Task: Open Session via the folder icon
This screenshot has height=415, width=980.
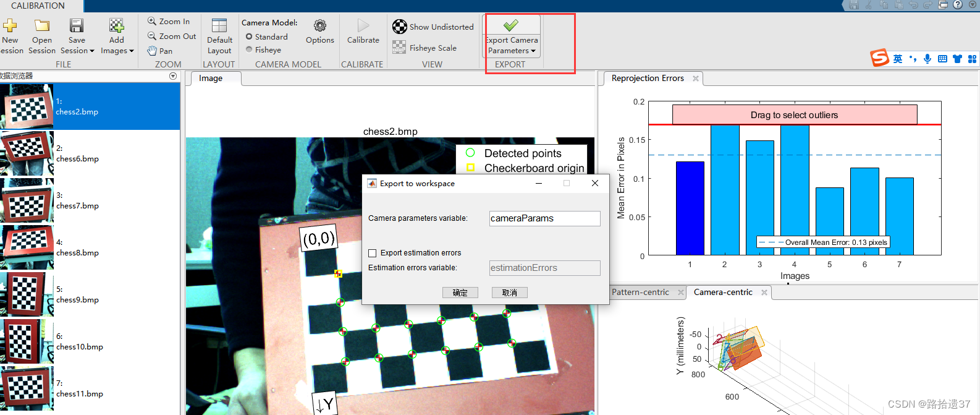Action: [42, 25]
